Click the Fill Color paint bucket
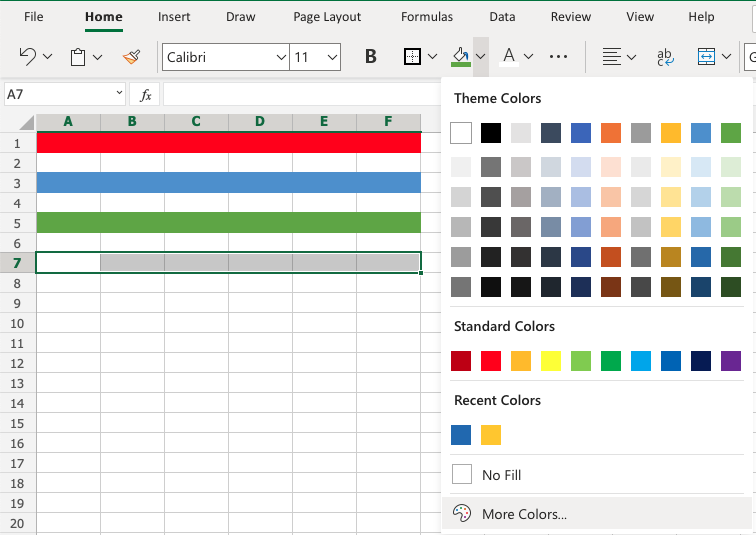Screen dimensions: 756x535 pos(460,57)
